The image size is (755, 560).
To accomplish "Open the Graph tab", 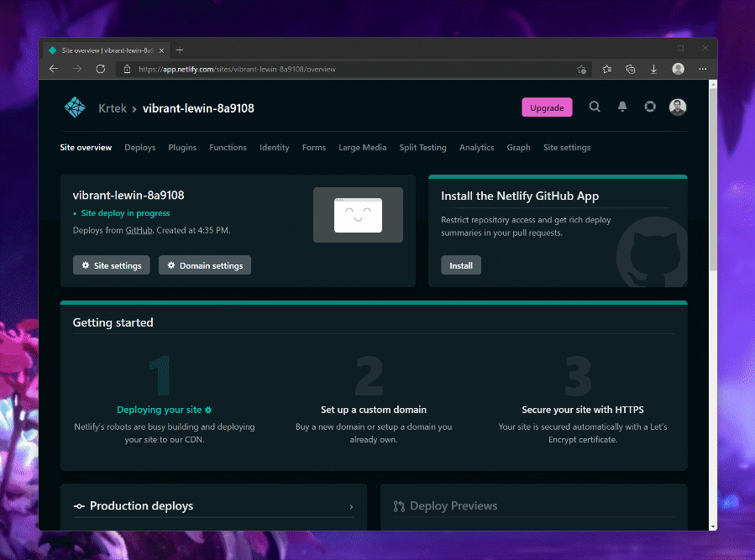I will [518, 147].
